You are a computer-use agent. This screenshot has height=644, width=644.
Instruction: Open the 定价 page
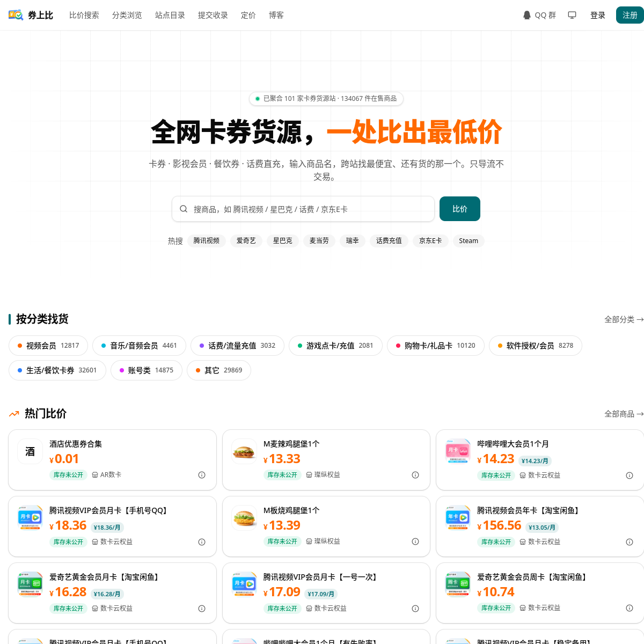coord(248,15)
